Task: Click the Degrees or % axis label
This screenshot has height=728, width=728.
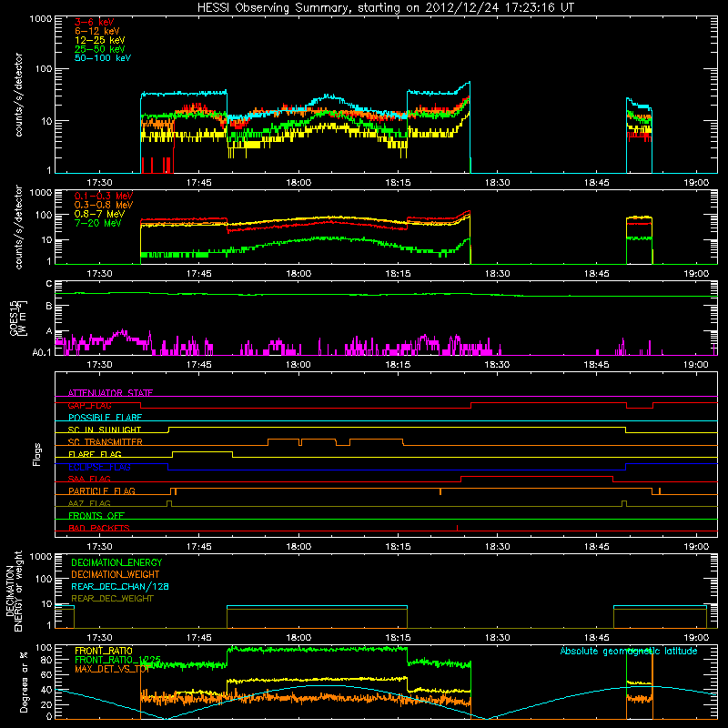Action: pyautogui.click(x=24, y=682)
